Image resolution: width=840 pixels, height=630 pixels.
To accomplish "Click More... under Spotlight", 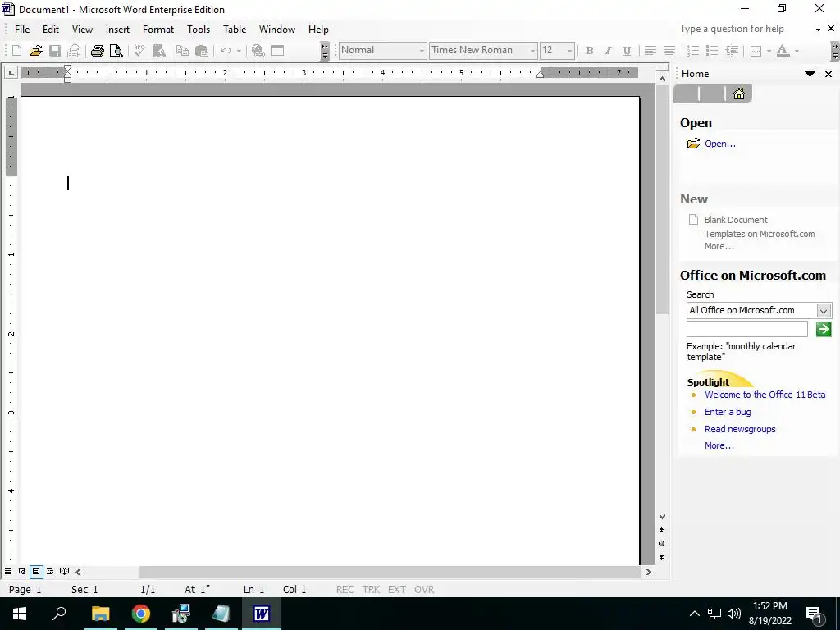I will pyautogui.click(x=719, y=445).
